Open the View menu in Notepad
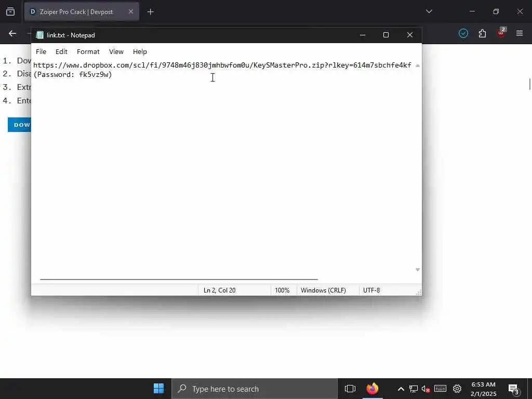The height and width of the screenshot is (399, 532). [116, 51]
